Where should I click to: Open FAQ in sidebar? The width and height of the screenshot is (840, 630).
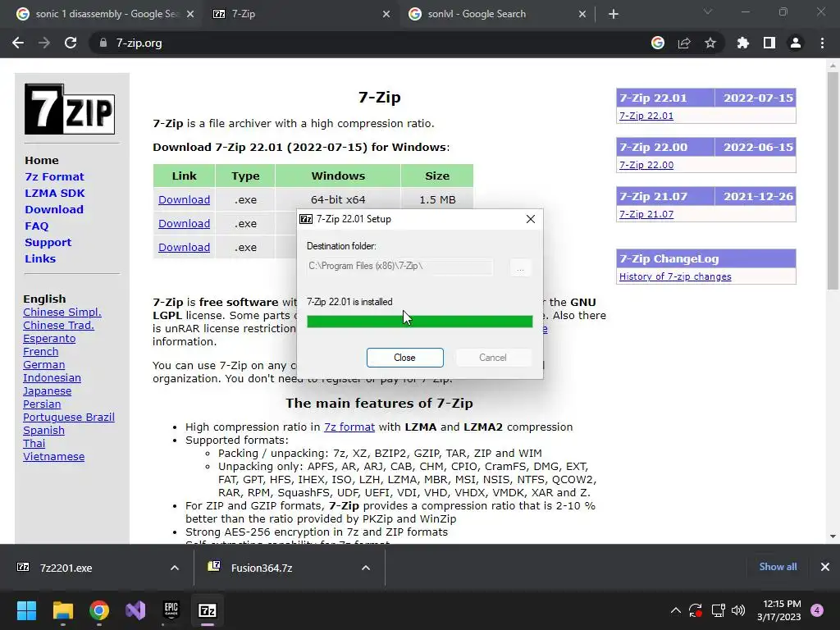pyautogui.click(x=36, y=226)
